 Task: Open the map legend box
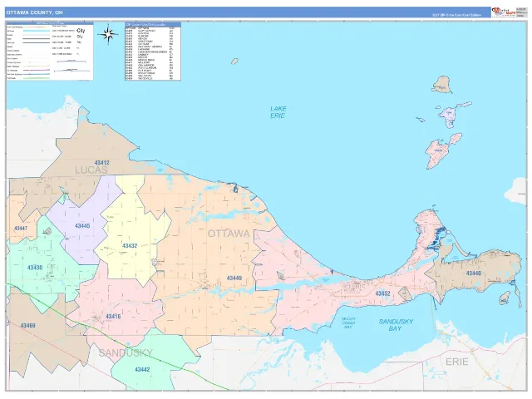click(50, 52)
